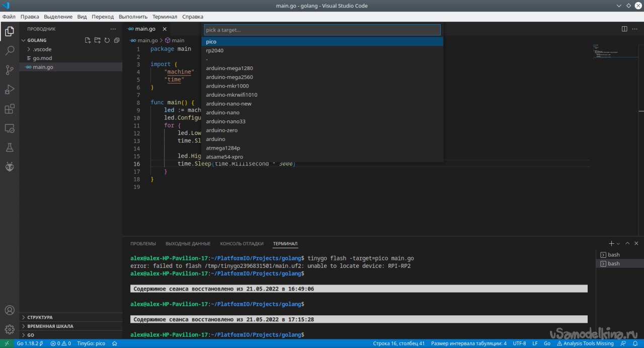Open editor more actions ellipsis
The image size is (644, 348).
635,29
